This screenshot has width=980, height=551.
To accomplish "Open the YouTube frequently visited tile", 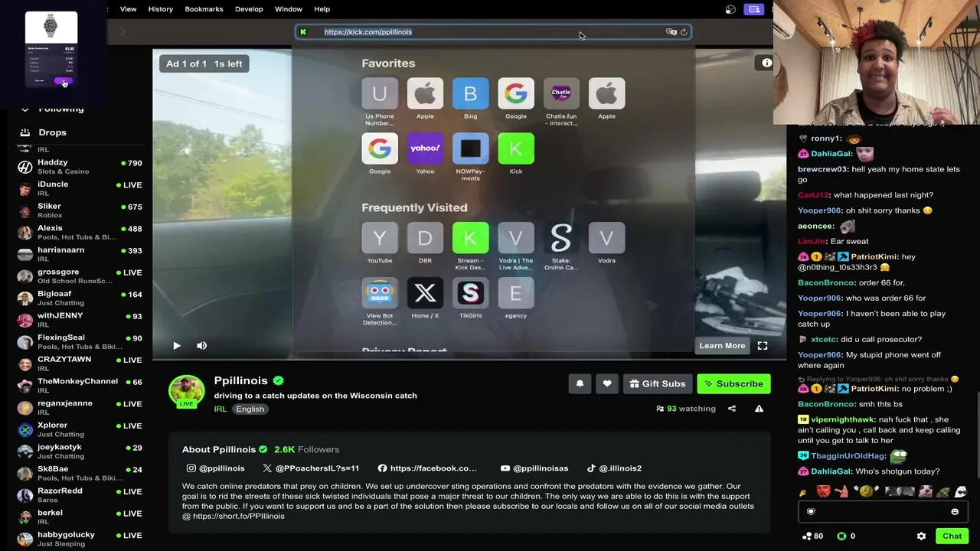I will coord(380,243).
